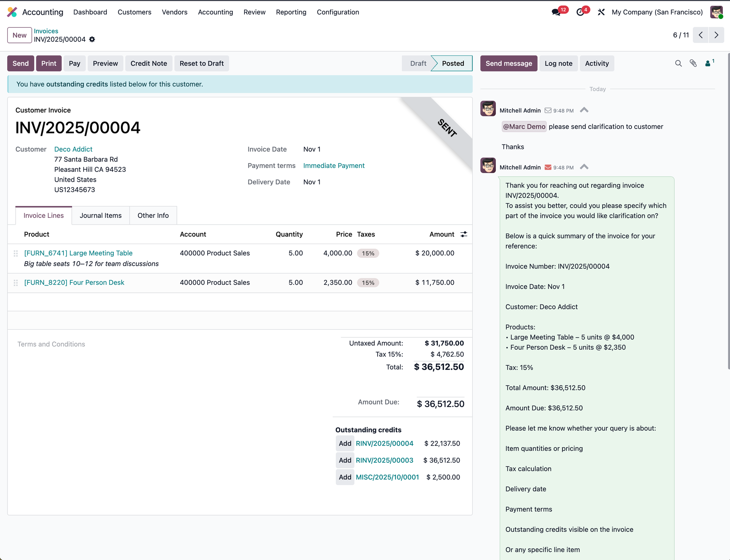This screenshot has height=560, width=730.
Task: Grab the drag handle on the Four Person Desk row
Action: (x=16, y=282)
